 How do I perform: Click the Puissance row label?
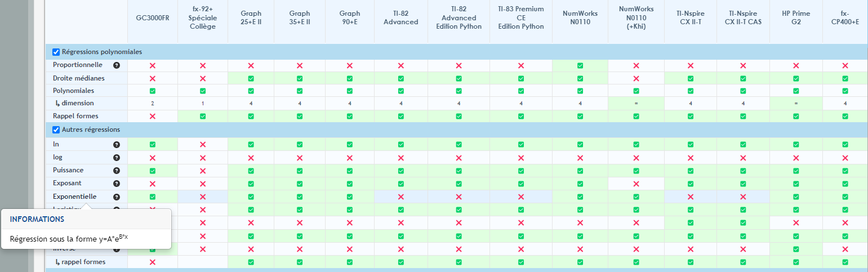pyautogui.click(x=68, y=170)
